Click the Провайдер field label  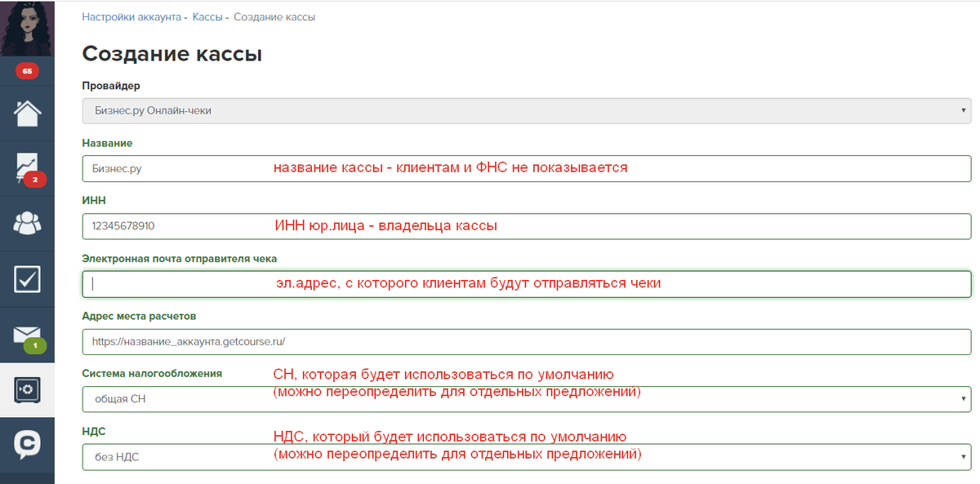111,85
